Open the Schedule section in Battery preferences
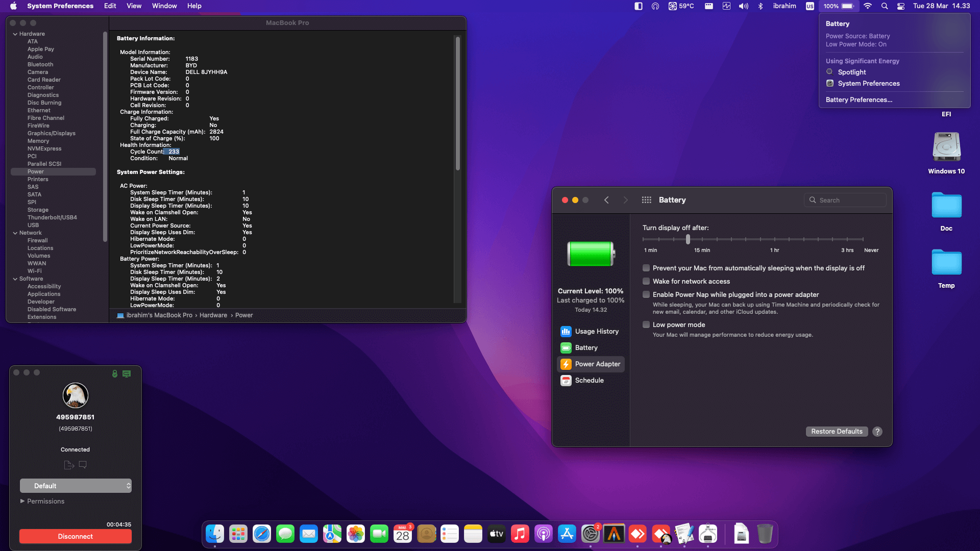The image size is (980, 551). pos(590,380)
